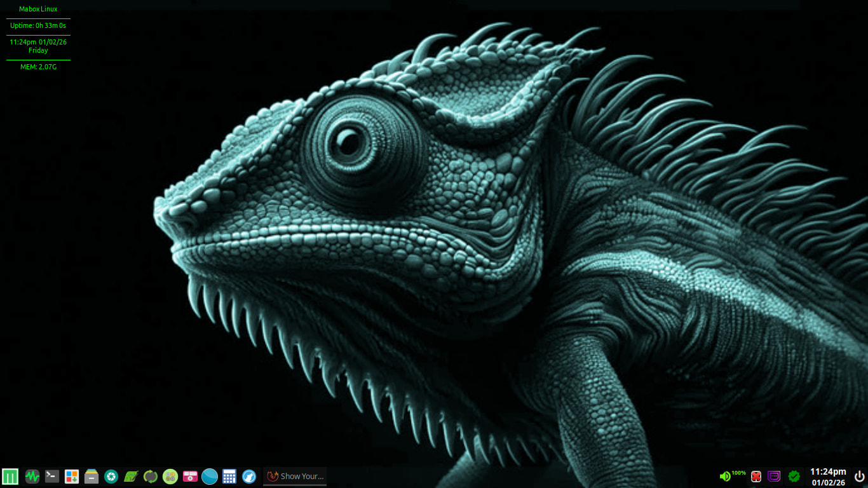Click the taskbar clock showing 11:24pm
868x488 pixels.
828,476
